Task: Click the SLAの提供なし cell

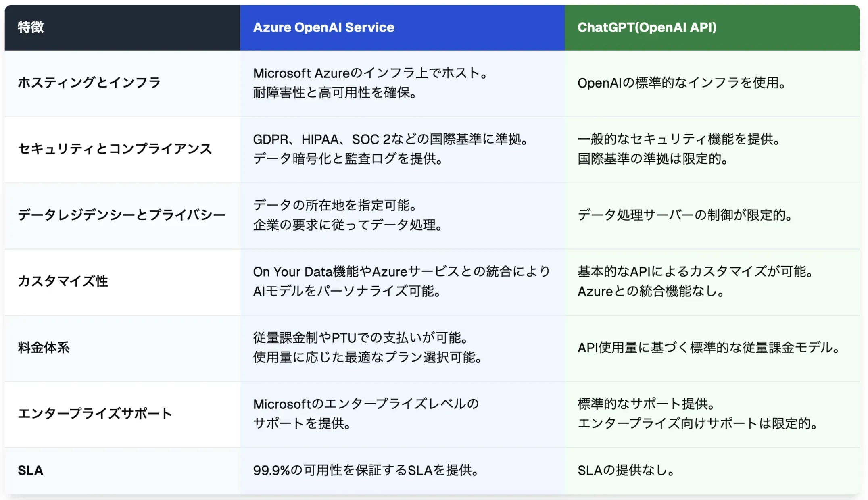Action: click(x=626, y=470)
